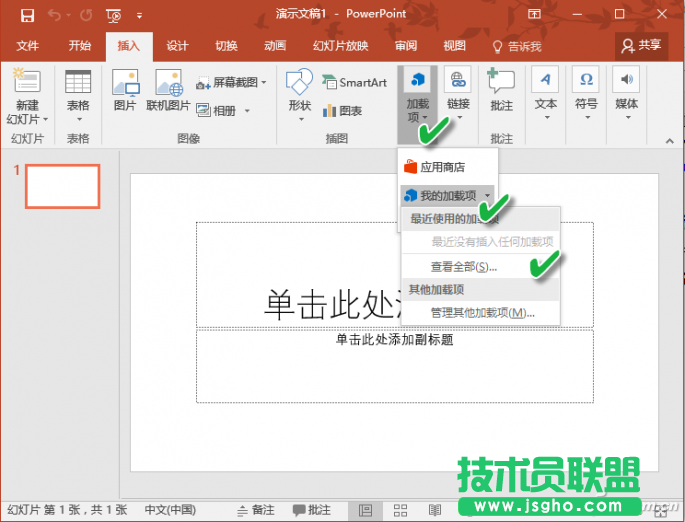Toggle the 备注 notes pane
Image resolution: width=685 pixels, height=522 pixels.
pos(256,510)
